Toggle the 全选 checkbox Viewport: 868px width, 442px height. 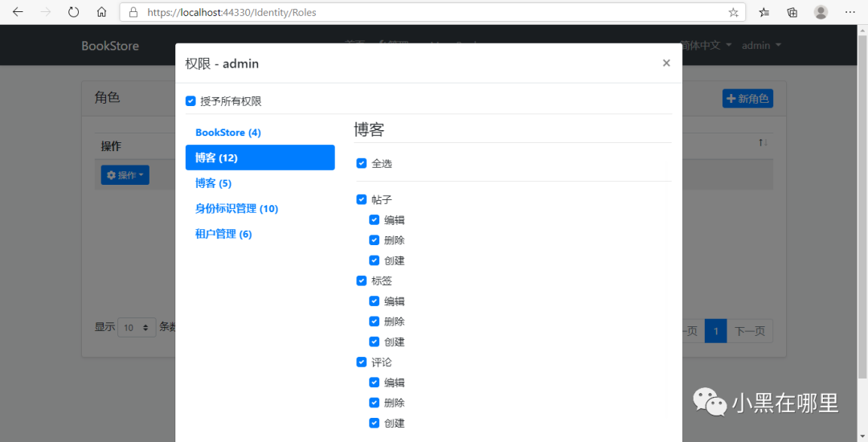[x=362, y=163]
